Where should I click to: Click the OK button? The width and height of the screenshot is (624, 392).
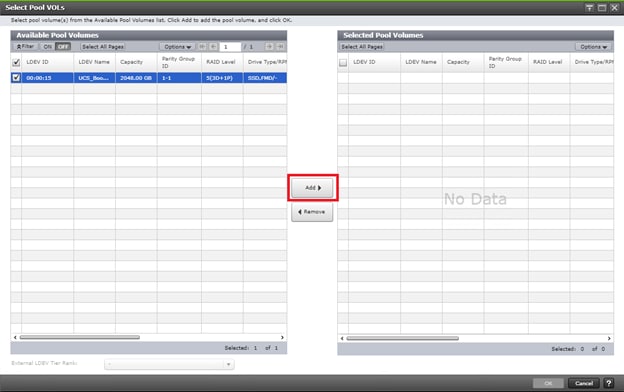click(x=548, y=383)
